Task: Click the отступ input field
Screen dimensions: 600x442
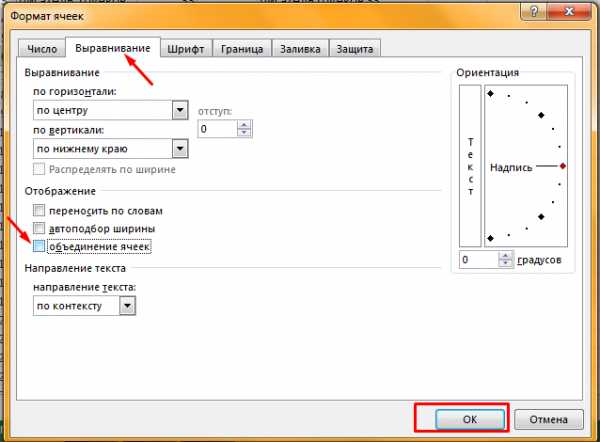Action: (217, 129)
